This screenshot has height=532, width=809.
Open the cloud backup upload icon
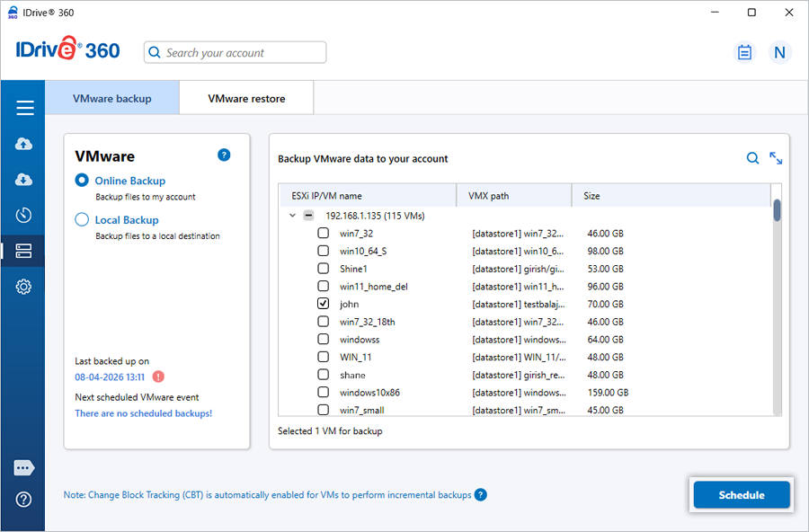pyautogui.click(x=23, y=144)
